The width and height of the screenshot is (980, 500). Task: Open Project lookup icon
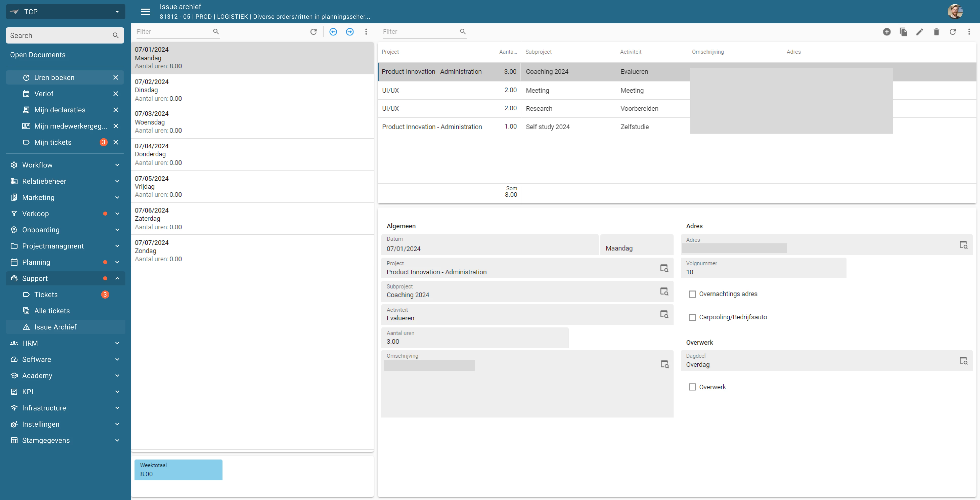coord(664,268)
